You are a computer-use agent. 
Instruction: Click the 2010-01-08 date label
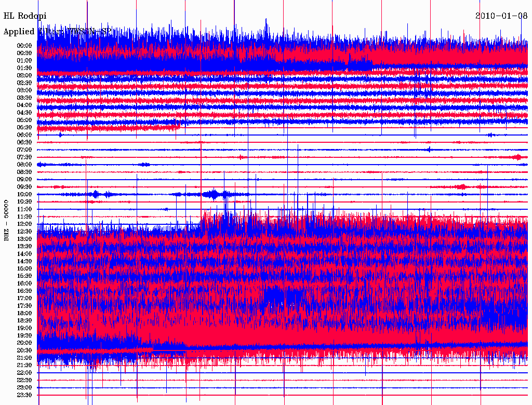point(501,16)
